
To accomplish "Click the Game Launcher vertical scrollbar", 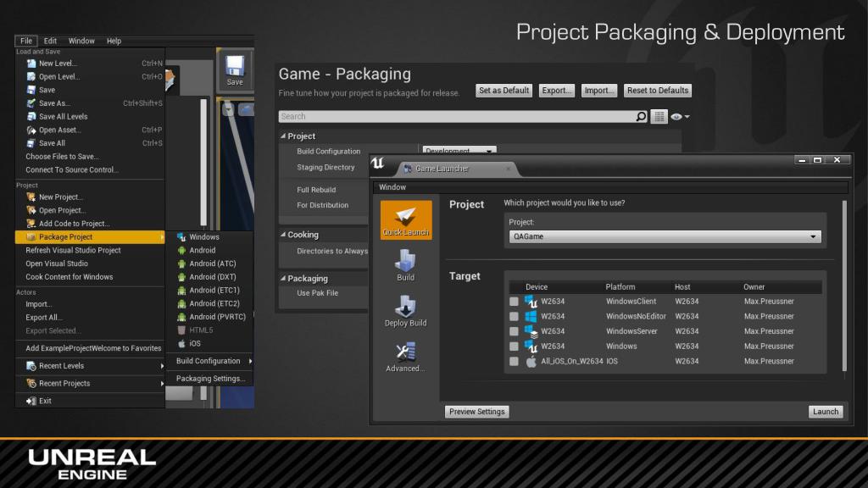I will [845, 286].
